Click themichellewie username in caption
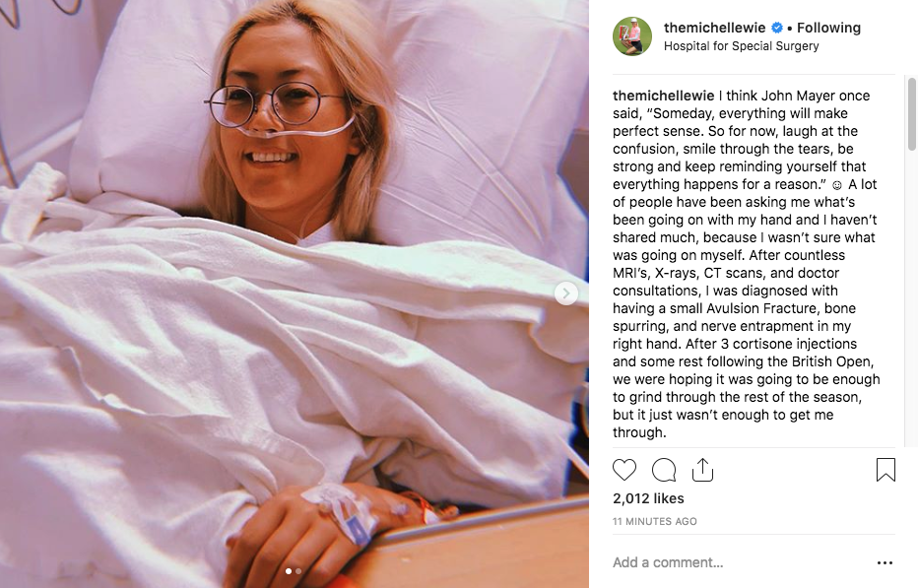This screenshot has width=918, height=588. [663, 96]
